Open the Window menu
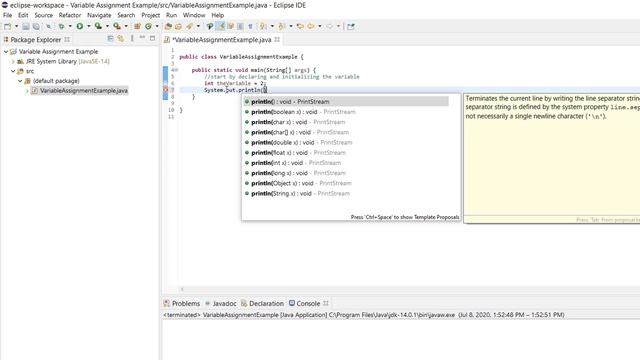This screenshot has height=360, width=640. click(194, 15)
